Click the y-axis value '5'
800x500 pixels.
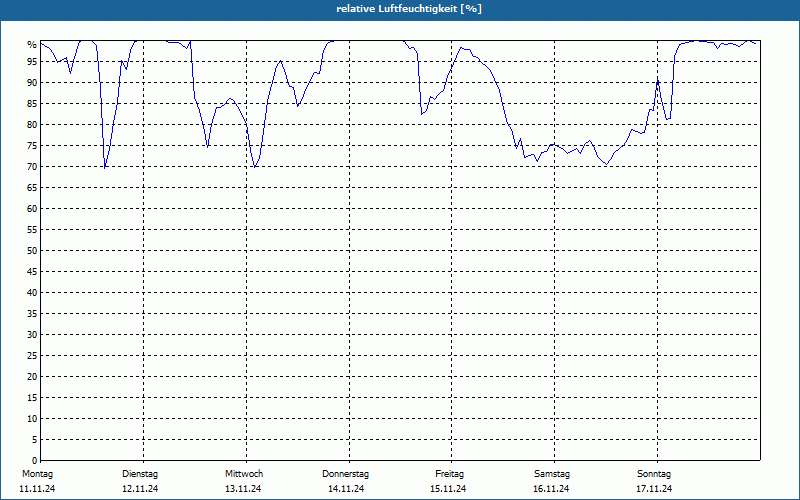pyautogui.click(x=35, y=440)
